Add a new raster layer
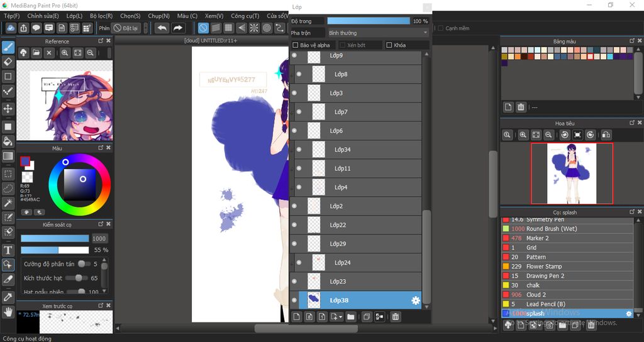Screen dimensions: 644x342 tap(297, 317)
